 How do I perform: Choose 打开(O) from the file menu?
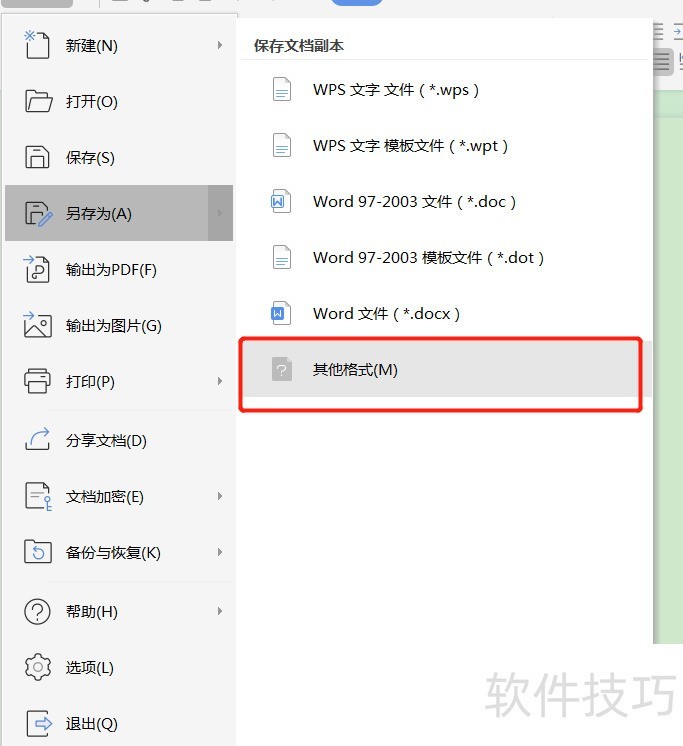[119, 101]
